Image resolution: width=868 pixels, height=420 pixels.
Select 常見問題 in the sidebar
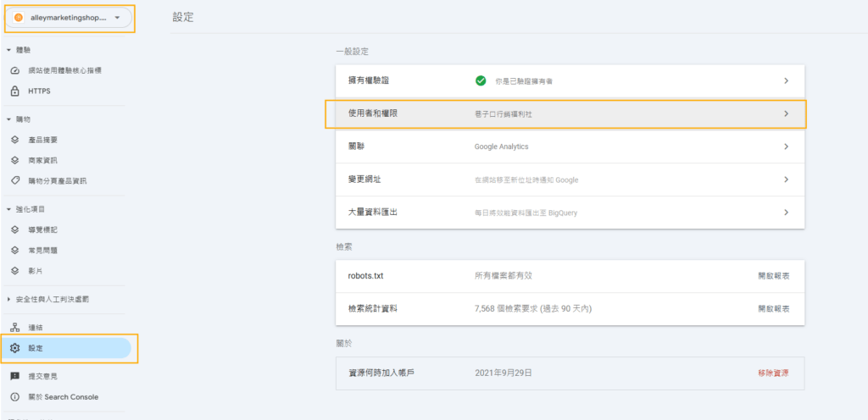click(x=42, y=250)
